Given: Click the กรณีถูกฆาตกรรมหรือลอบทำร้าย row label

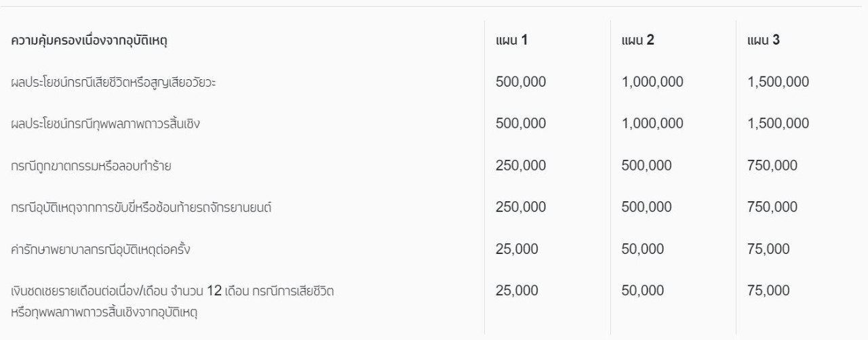Looking at the screenshot, I should click(x=91, y=166).
